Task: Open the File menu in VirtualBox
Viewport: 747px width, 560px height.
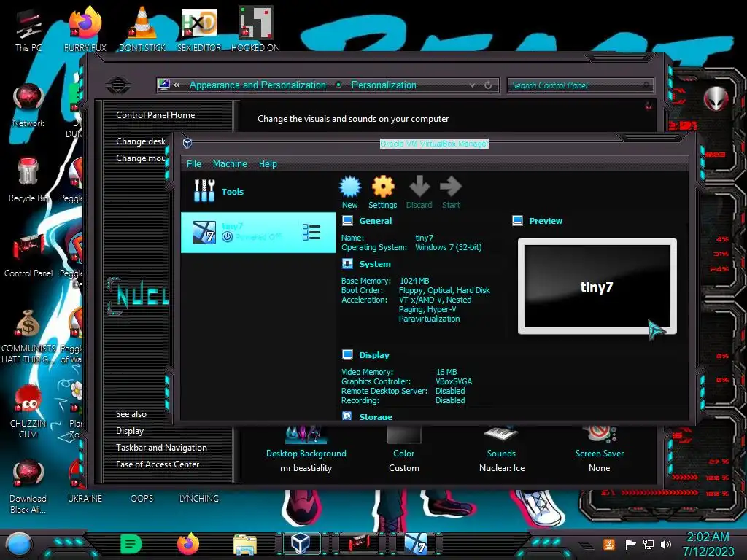Action: point(193,164)
